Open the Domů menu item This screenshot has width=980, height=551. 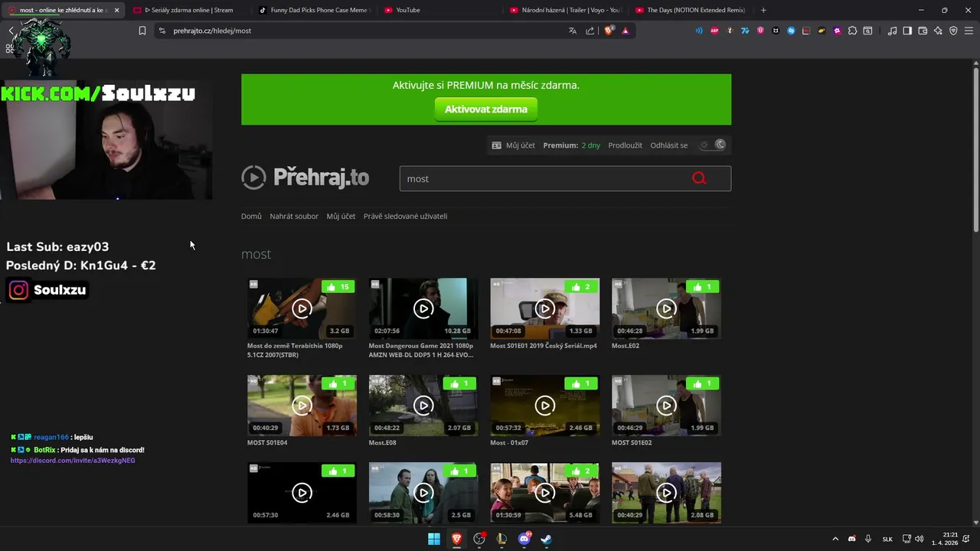(251, 217)
